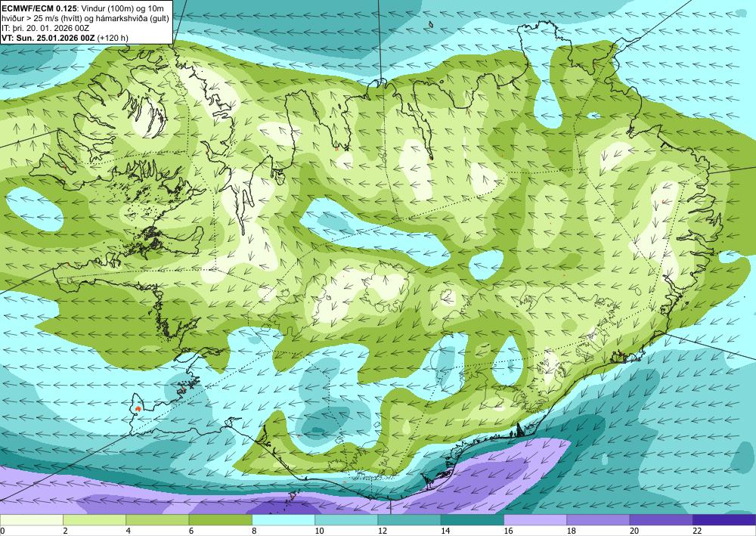The image size is (756, 536).
Task: Click the '2' scale label
Action: [x=65, y=531]
